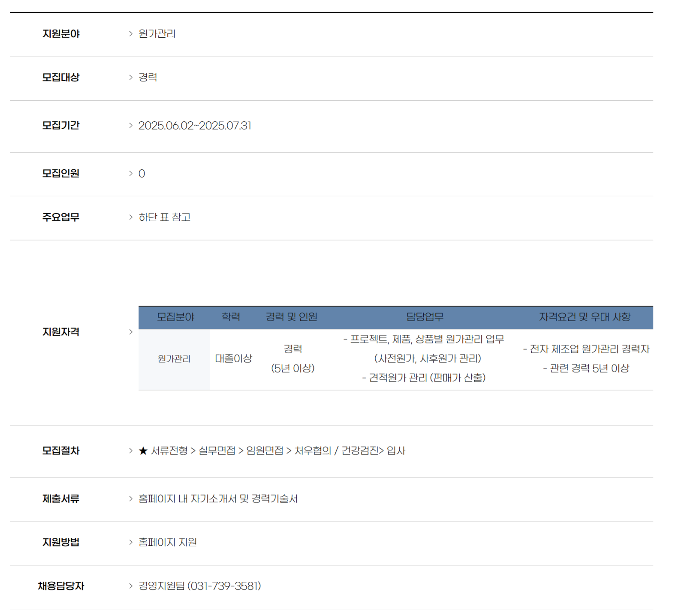Select the line (사전원가, 사후원가 관리)
This screenshot has height=616, width=678.
428,359
